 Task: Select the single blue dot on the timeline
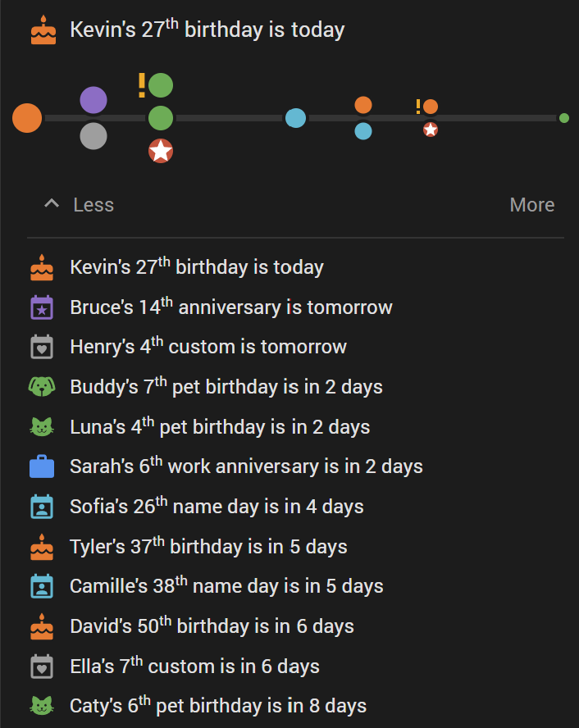coord(295,118)
